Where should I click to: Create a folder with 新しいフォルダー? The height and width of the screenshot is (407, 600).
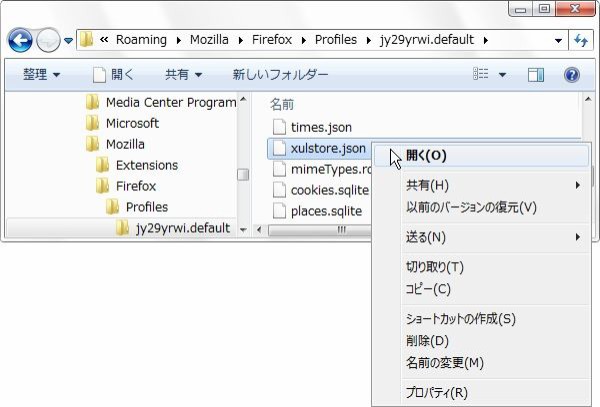click(280, 74)
